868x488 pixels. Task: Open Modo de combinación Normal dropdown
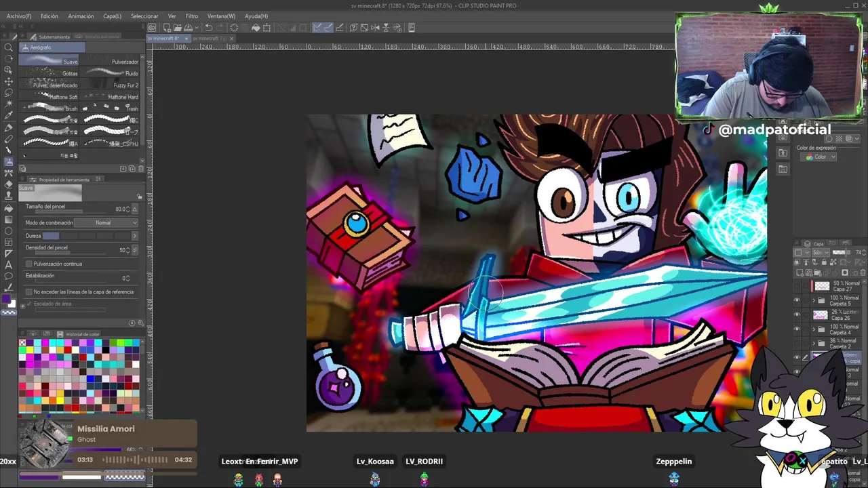106,223
